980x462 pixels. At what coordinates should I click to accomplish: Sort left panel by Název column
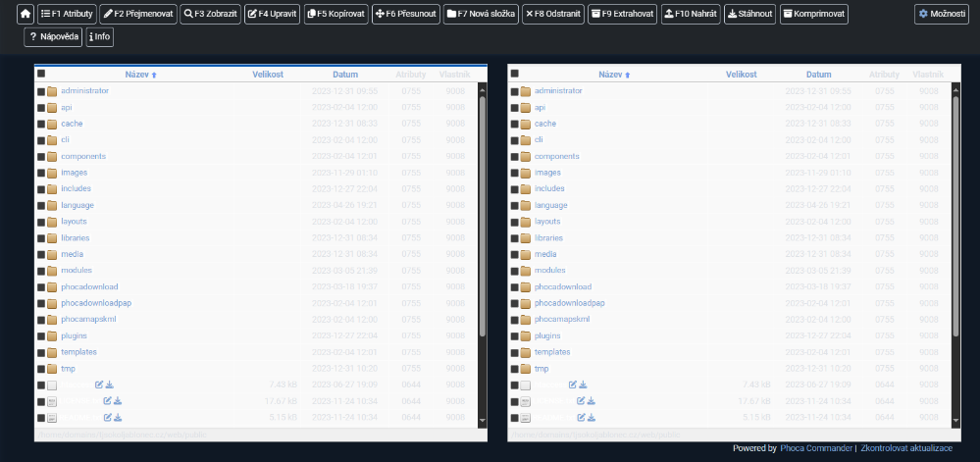click(139, 75)
